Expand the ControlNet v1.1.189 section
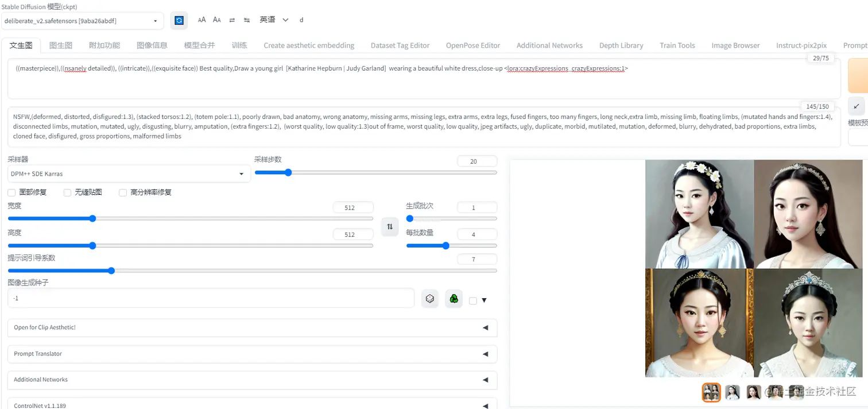The width and height of the screenshot is (868, 409). point(252,405)
